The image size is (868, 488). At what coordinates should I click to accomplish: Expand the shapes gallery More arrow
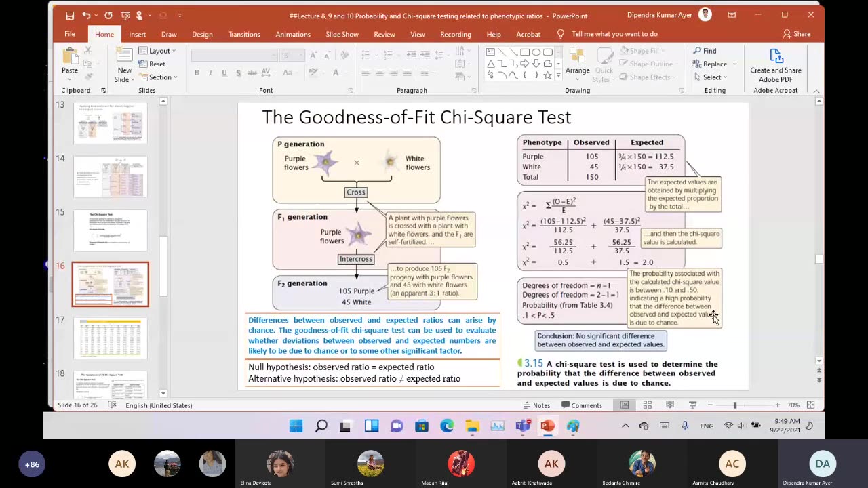tap(558, 76)
